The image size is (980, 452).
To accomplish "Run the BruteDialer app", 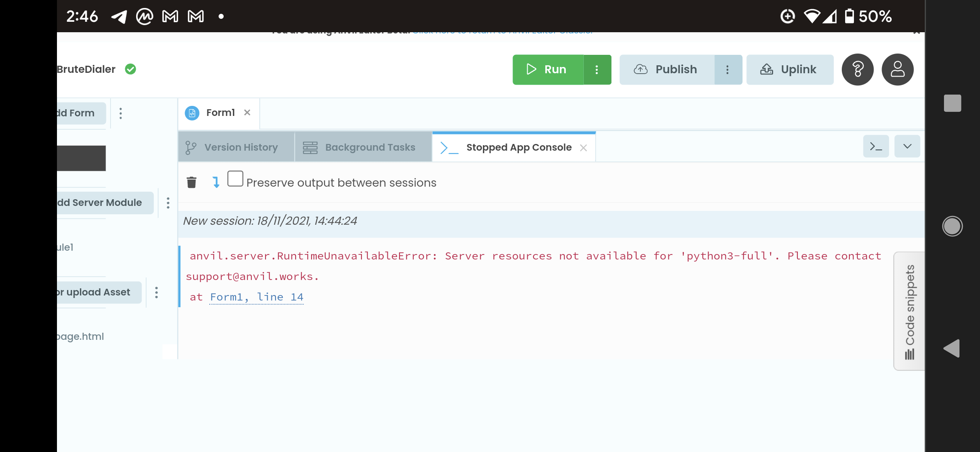I will pos(548,70).
